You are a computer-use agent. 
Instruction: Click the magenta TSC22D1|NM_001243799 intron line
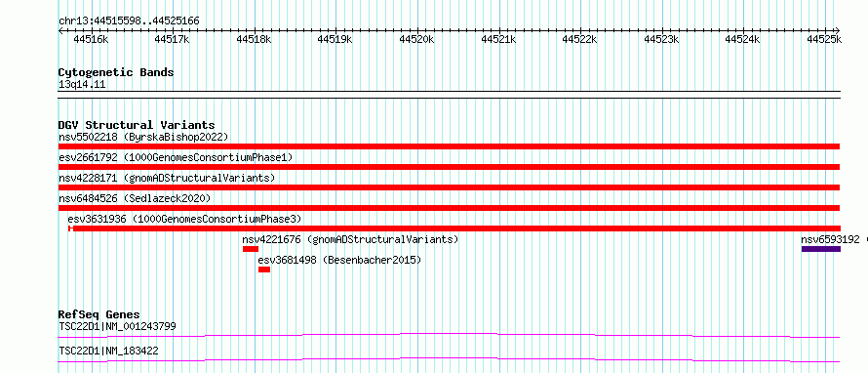(449, 335)
